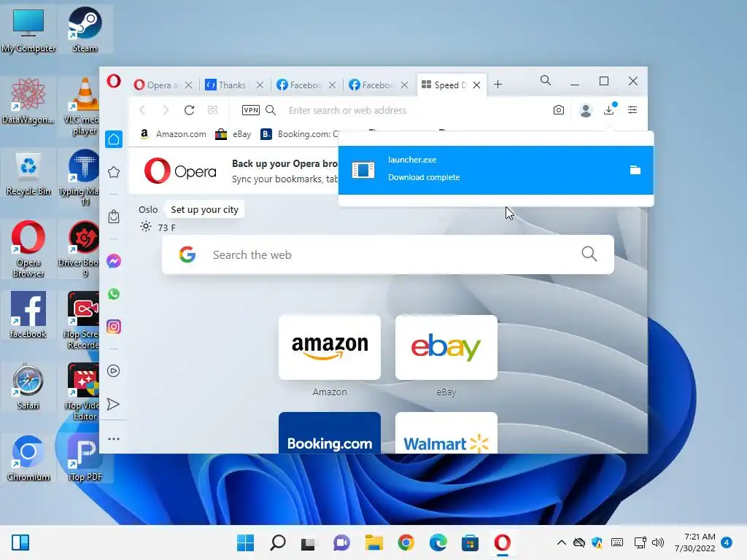Open Windows Start button on taskbar
747x560 pixels.
click(245, 542)
